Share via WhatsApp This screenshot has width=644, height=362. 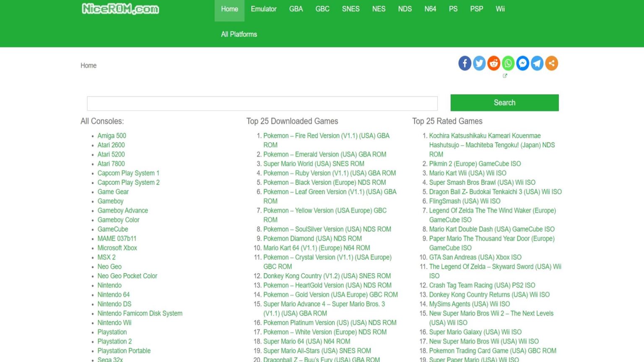pos(508,63)
